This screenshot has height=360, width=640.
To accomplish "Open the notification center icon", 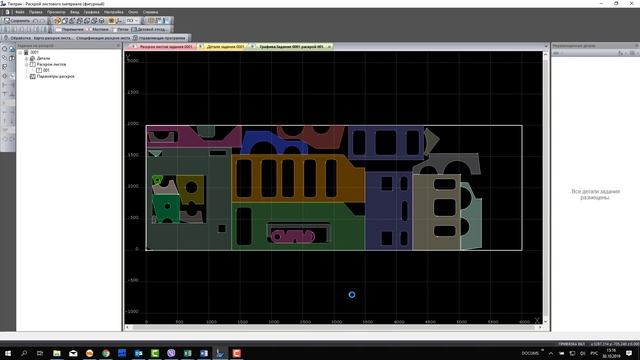I will 629,353.
